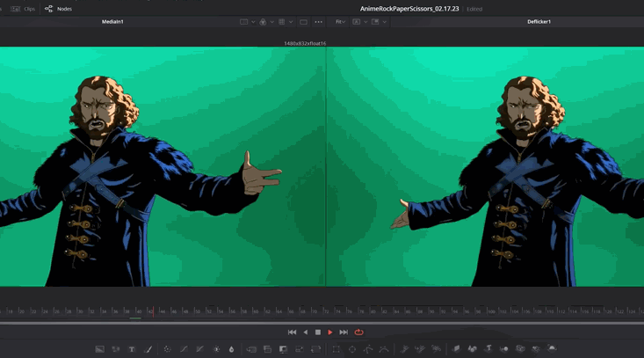The width and height of the screenshot is (644, 358).
Task: Add a Polygon mask node
Action: pyautogui.click(x=368, y=349)
